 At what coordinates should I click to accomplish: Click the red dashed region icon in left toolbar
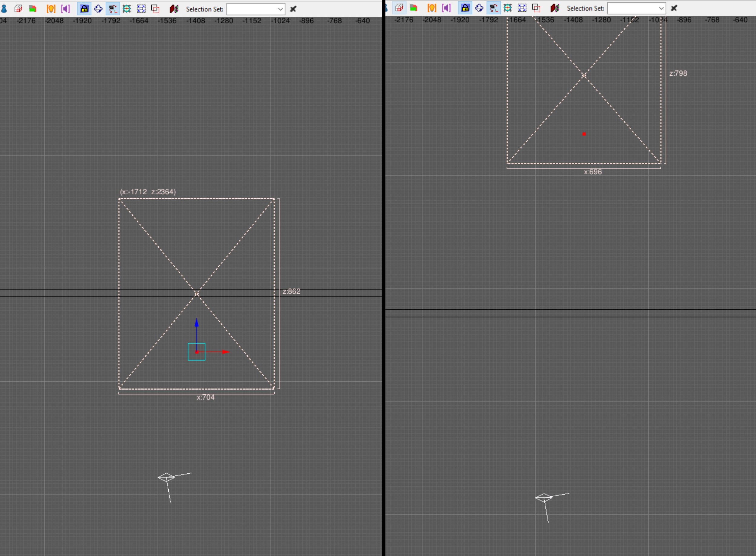click(x=155, y=9)
